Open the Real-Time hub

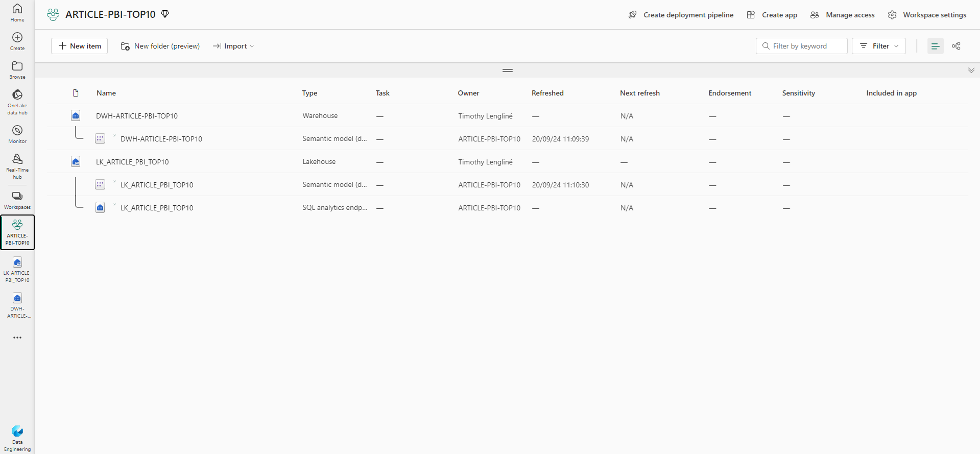tap(17, 166)
